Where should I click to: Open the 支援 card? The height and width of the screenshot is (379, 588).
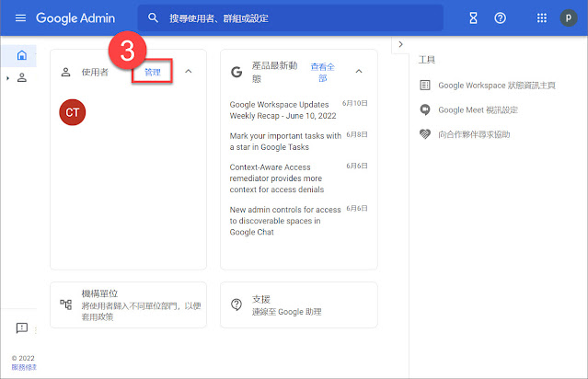pos(299,304)
